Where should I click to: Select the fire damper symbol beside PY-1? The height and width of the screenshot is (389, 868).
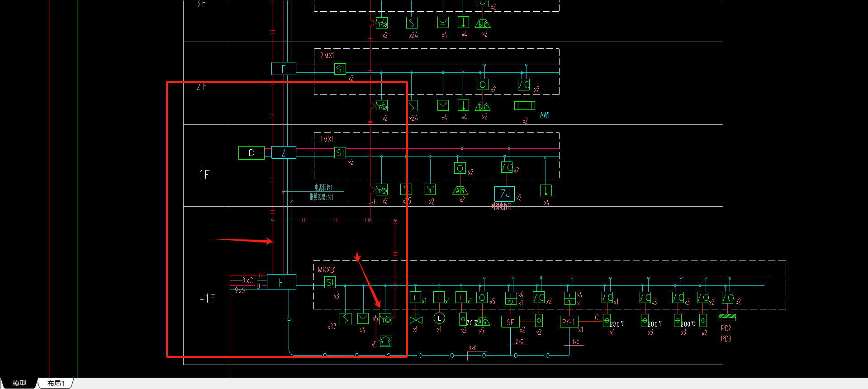click(x=607, y=321)
